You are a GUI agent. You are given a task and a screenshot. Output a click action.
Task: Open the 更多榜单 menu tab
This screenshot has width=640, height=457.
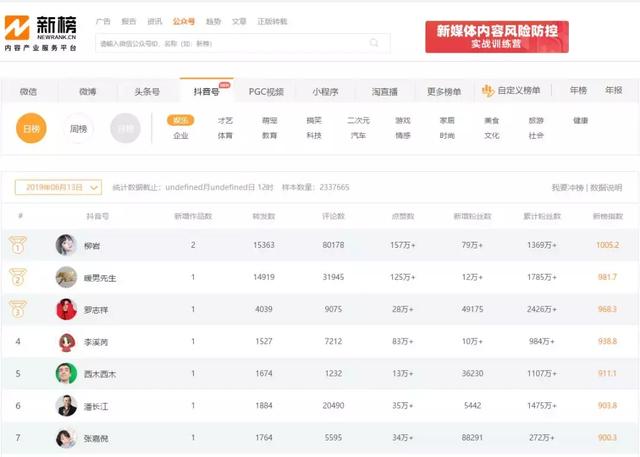click(444, 91)
